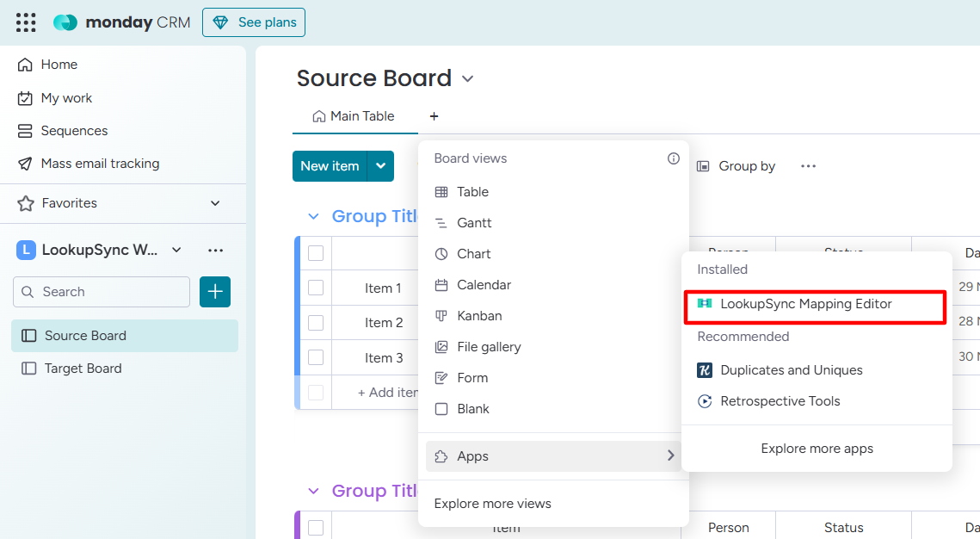Expand the Apps submenu arrow

tap(670, 455)
